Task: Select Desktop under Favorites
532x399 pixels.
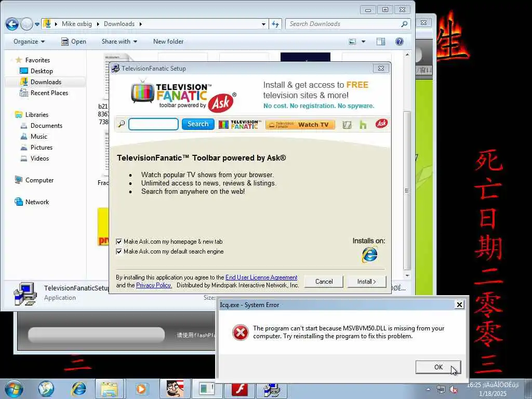Action: (x=42, y=71)
